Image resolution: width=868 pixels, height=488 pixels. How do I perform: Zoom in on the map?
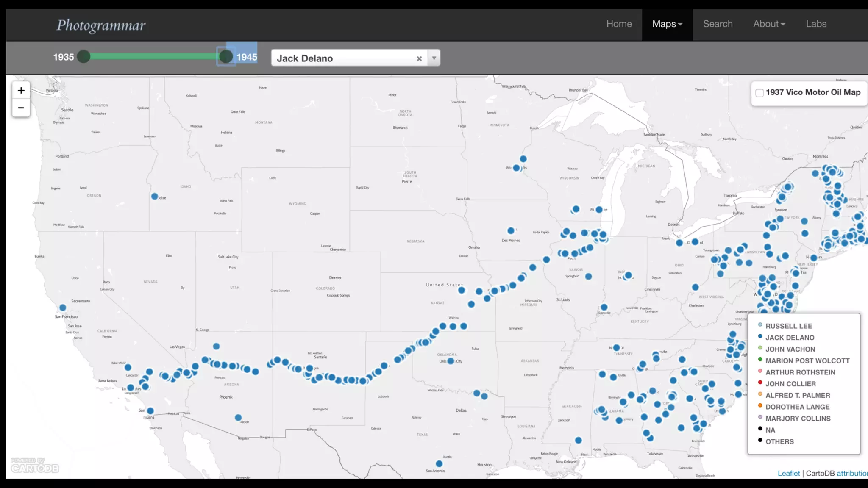(x=21, y=90)
